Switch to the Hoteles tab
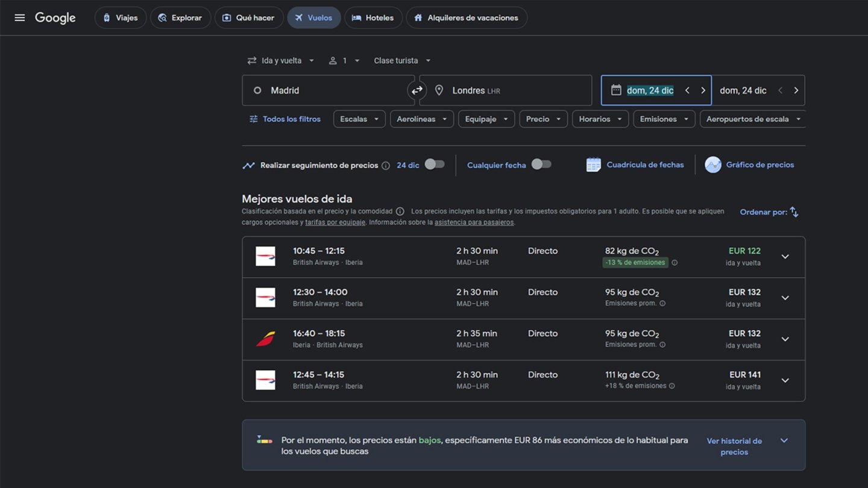Screen dimensions: 868x488 click(373, 17)
